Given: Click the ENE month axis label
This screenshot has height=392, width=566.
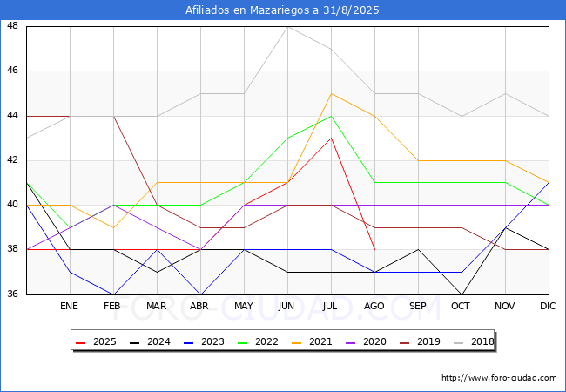Looking at the screenshot, I should point(70,307).
